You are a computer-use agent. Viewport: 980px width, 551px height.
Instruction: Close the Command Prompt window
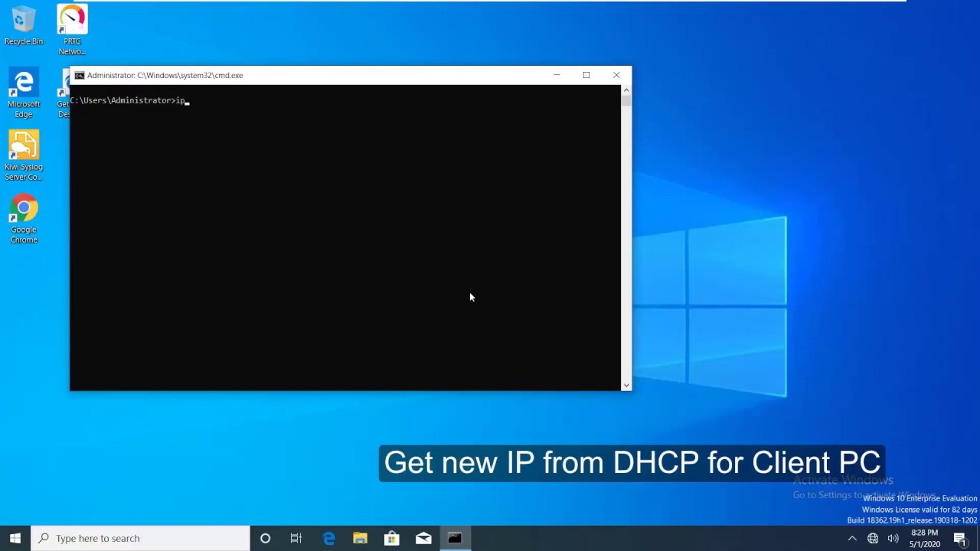[x=616, y=75]
